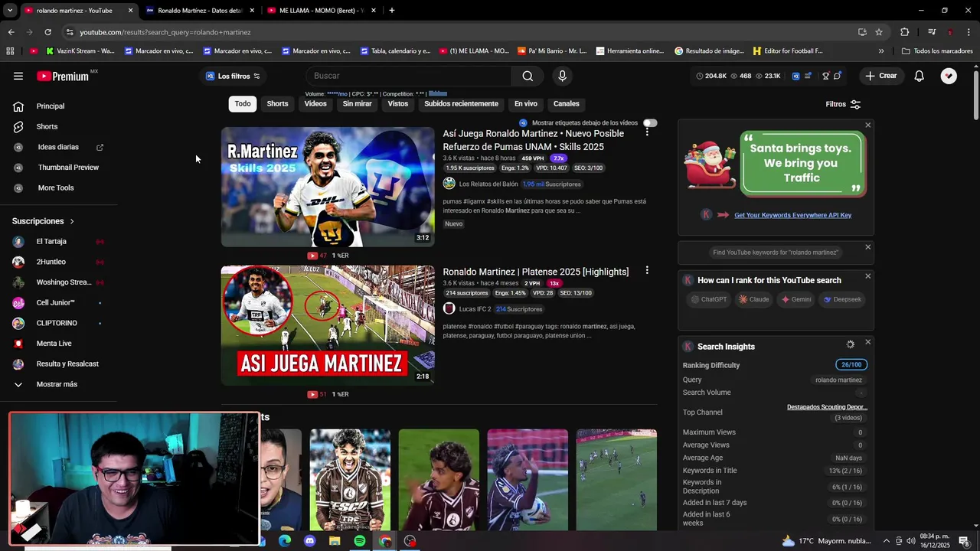980x551 pixels.
Task: Open ASI JUEGA MARTINEZ video thumbnail
Action: point(328,325)
